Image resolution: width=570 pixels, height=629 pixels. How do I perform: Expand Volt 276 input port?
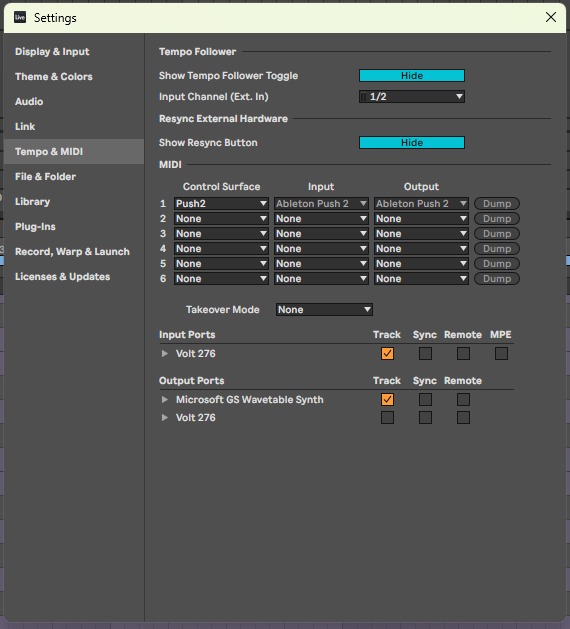point(164,353)
